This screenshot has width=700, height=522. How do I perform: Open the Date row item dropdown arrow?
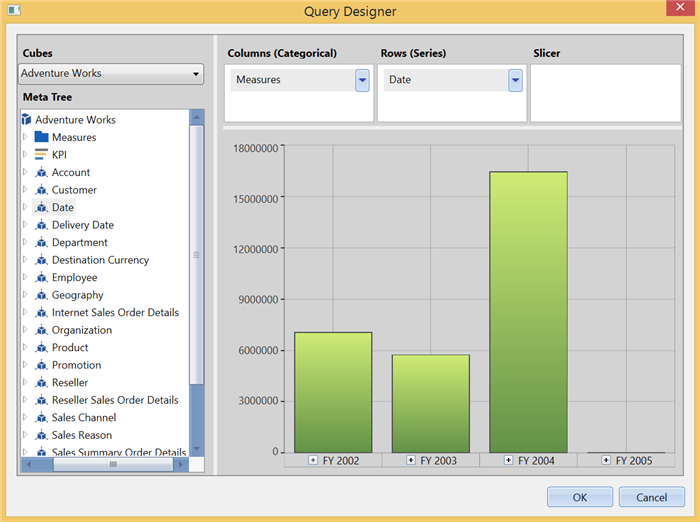pyautogui.click(x=515, y=80)
